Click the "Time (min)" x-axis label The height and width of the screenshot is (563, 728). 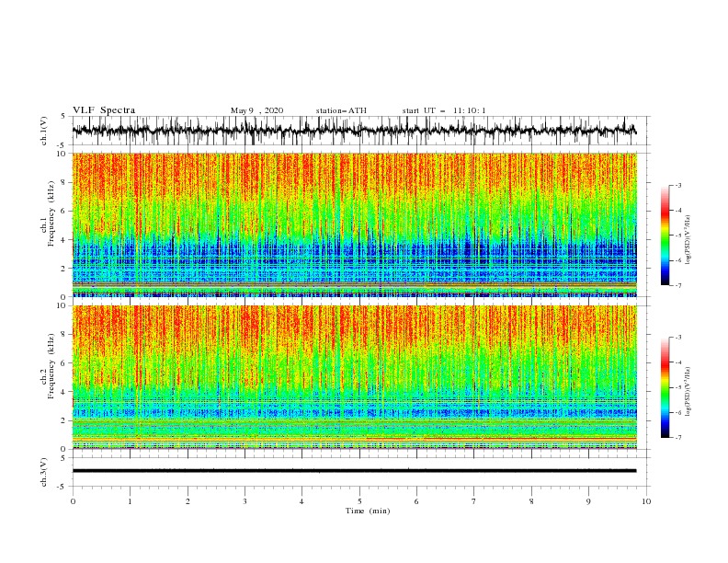(368, 511)
